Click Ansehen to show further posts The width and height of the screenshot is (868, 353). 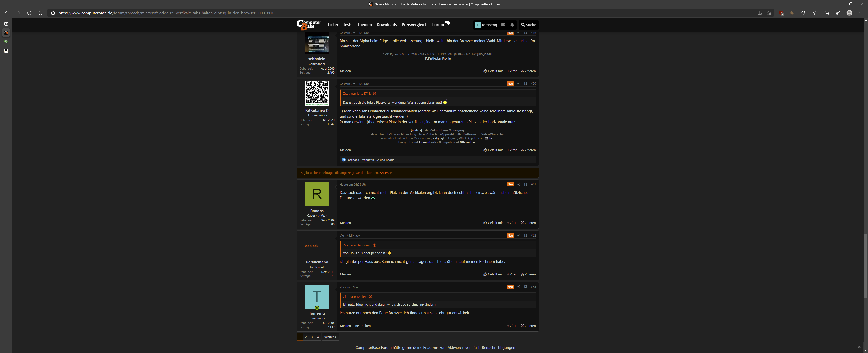(386, 173)
